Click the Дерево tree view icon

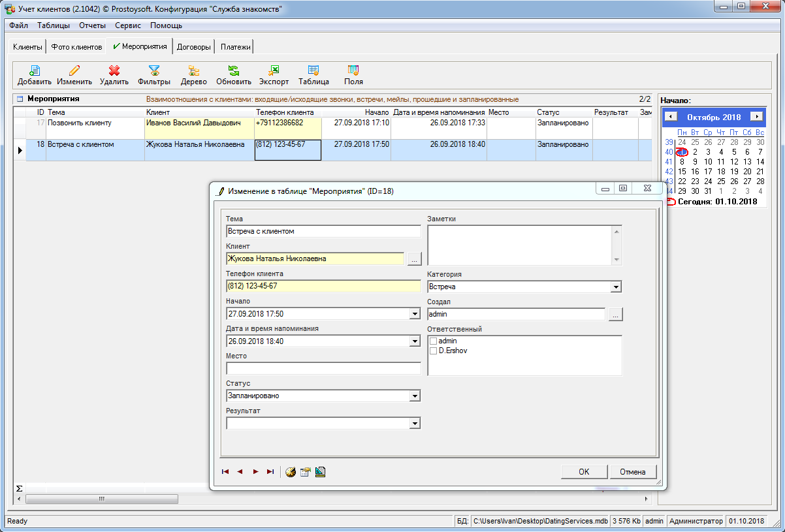click(194, 70)
